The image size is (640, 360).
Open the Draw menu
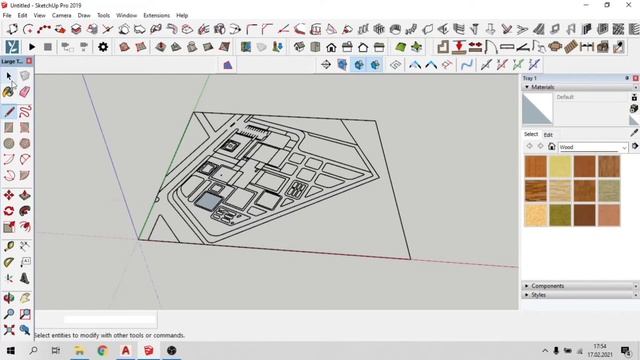click(x=84, y=16)
